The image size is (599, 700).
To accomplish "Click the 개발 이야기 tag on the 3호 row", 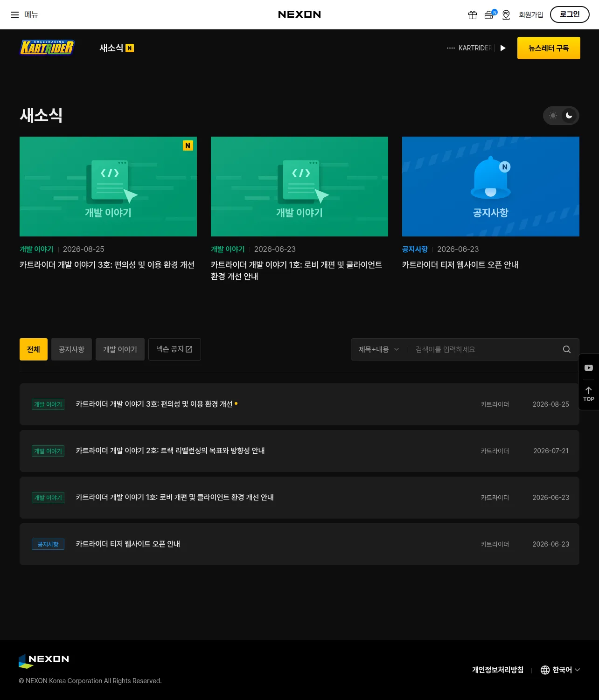I will pyautogui.click(x=48, y=404).
